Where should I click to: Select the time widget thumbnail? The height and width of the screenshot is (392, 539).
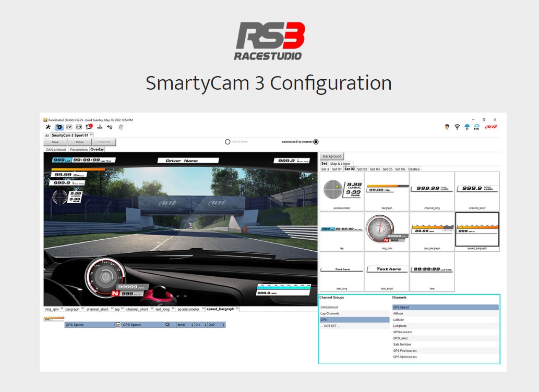[x=432, y=272]
